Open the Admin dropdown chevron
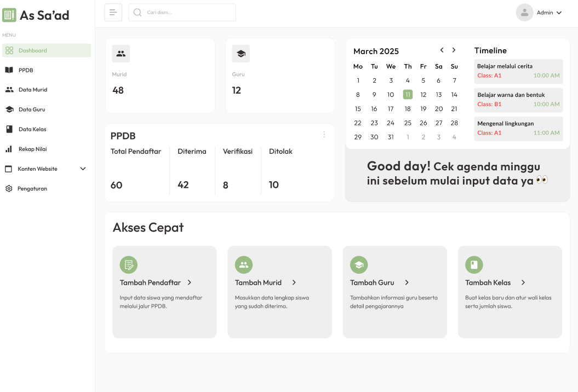 click(559, 13)
